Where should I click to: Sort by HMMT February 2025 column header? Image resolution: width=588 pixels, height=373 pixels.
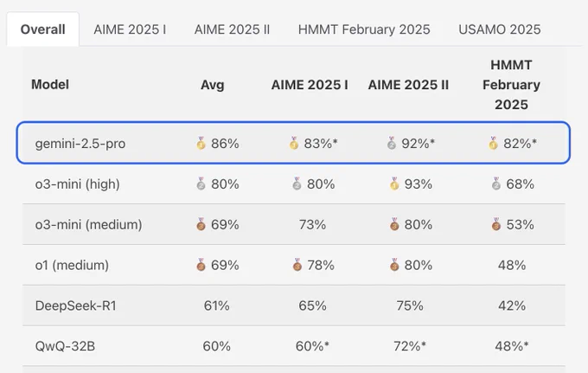pos(511,85)
